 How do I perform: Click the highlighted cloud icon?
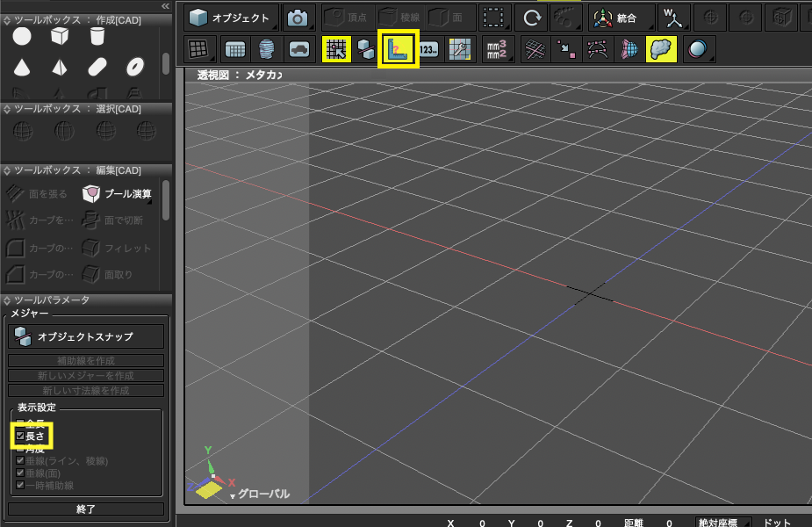(x=661, y=50)
